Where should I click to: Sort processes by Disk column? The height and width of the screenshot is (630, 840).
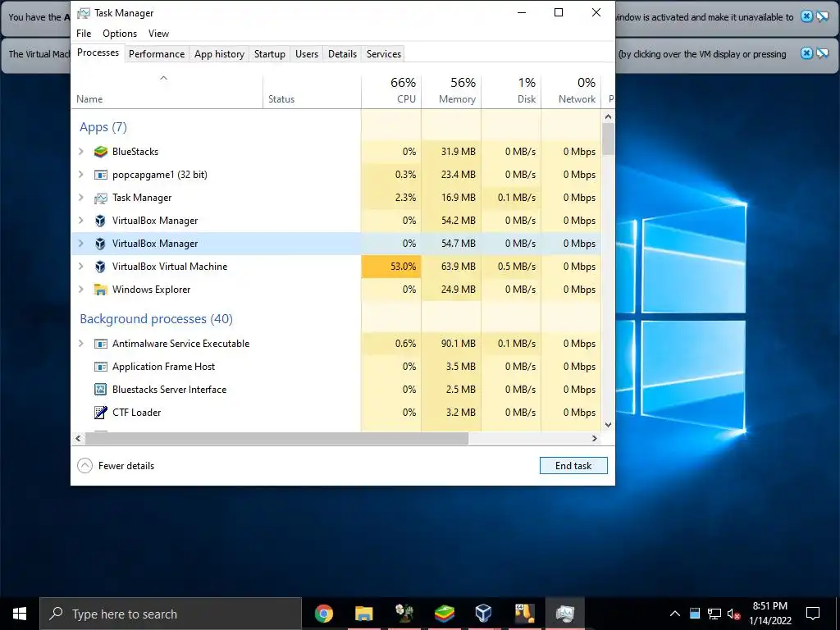click(512, 90)
